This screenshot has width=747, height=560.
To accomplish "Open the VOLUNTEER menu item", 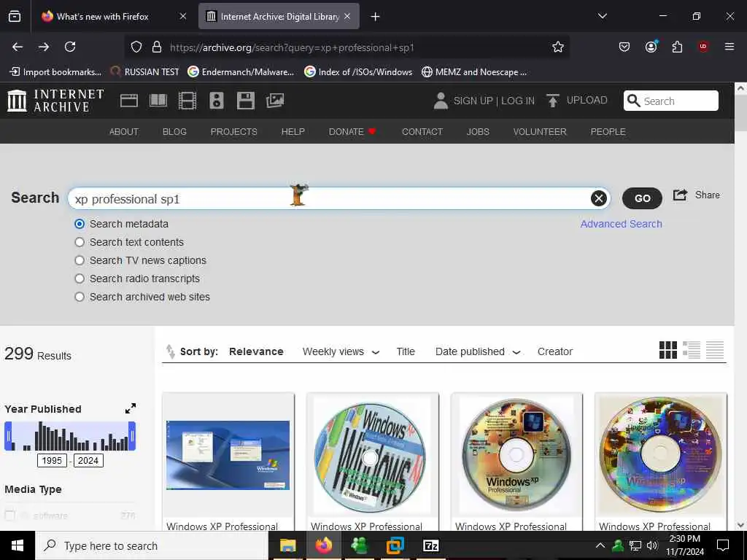I will pos(540,131).
